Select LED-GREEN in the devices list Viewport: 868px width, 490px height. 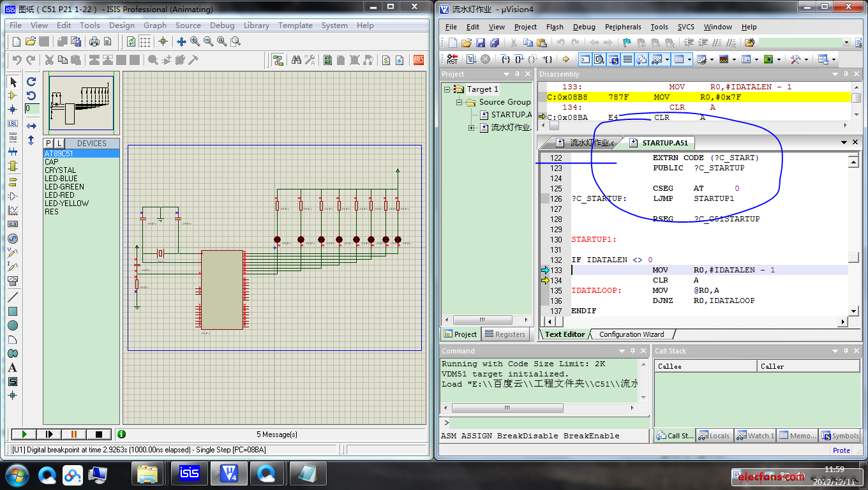[64, 187]
